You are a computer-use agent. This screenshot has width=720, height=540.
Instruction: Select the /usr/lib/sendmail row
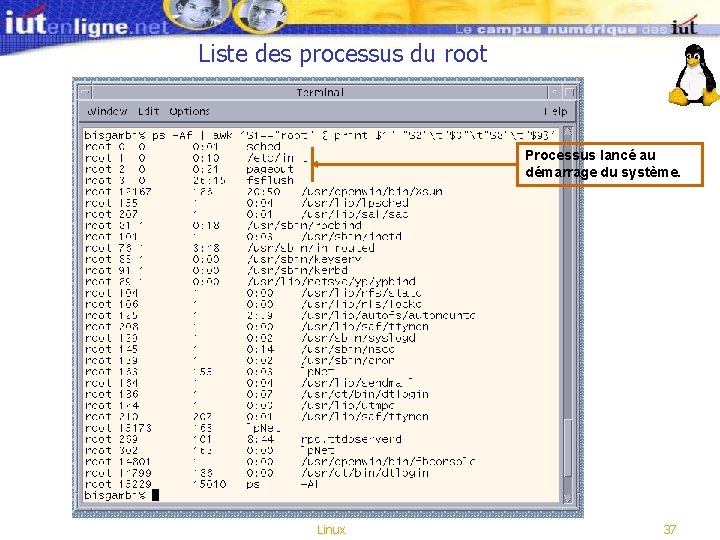[x=249, y=383]
